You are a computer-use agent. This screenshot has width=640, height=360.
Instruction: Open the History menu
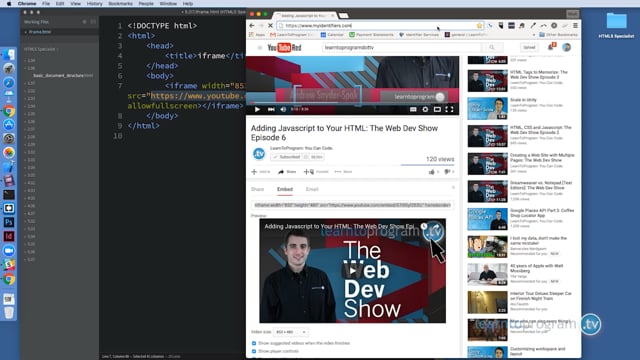94,4
